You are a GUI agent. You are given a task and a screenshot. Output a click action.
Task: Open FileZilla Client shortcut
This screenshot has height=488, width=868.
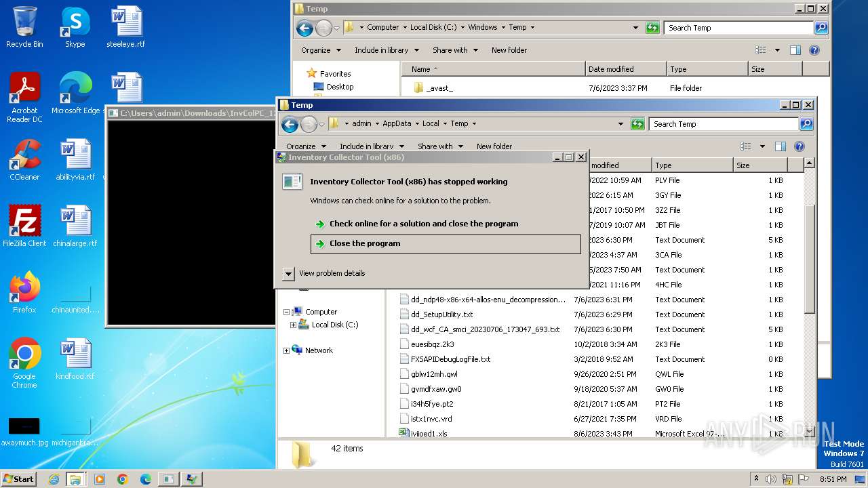pyautogui.click(x=24, y=226)
